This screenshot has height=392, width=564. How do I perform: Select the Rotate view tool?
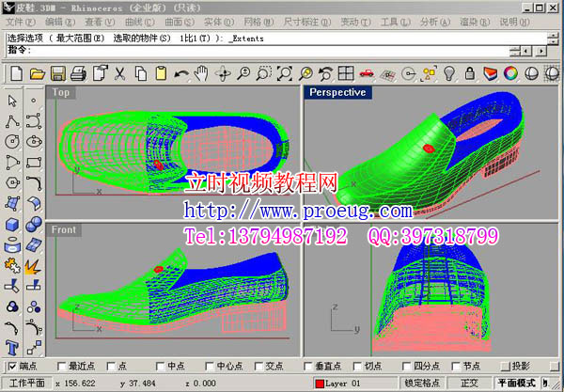pos(223,73)
